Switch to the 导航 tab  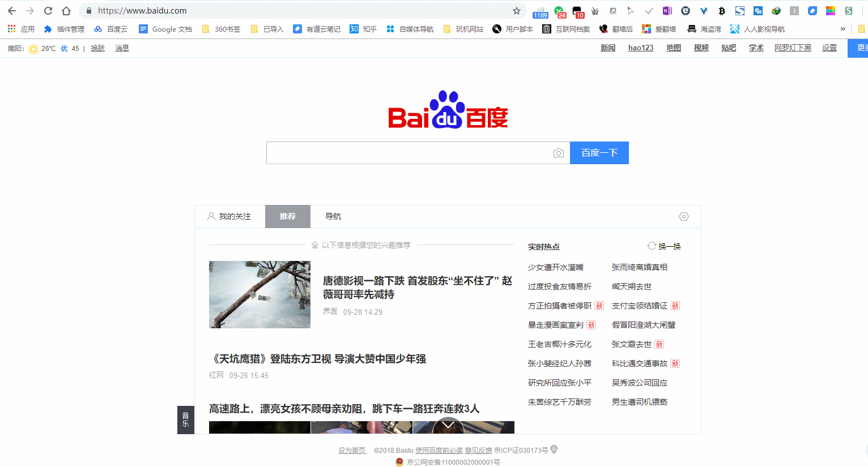click(x=333, y=216)
